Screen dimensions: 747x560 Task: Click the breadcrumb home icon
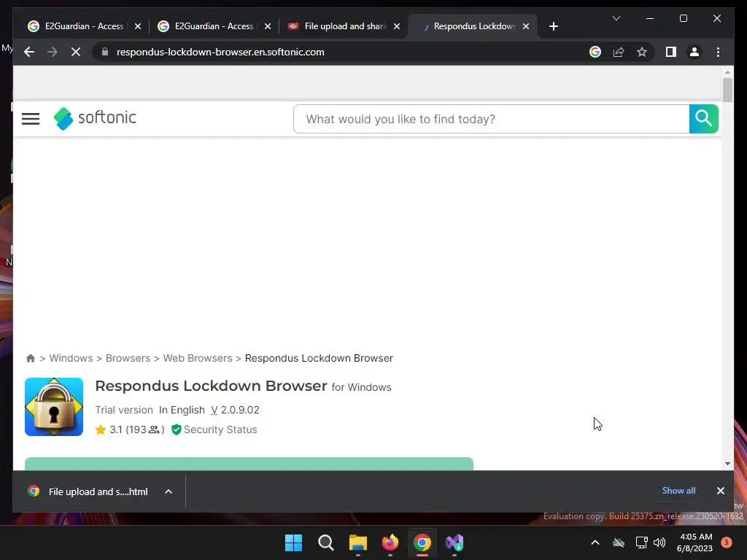(31, 358)
